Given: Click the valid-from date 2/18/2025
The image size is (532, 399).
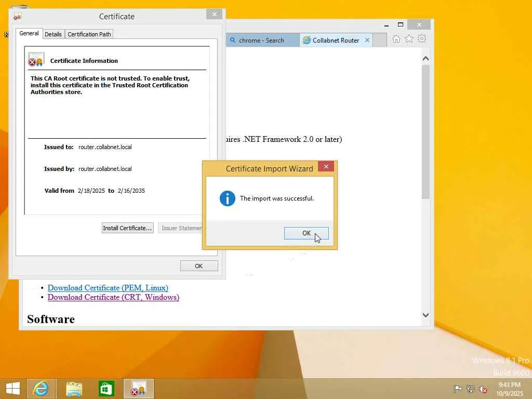Looking at the screenshot, I should pos(91,191).
